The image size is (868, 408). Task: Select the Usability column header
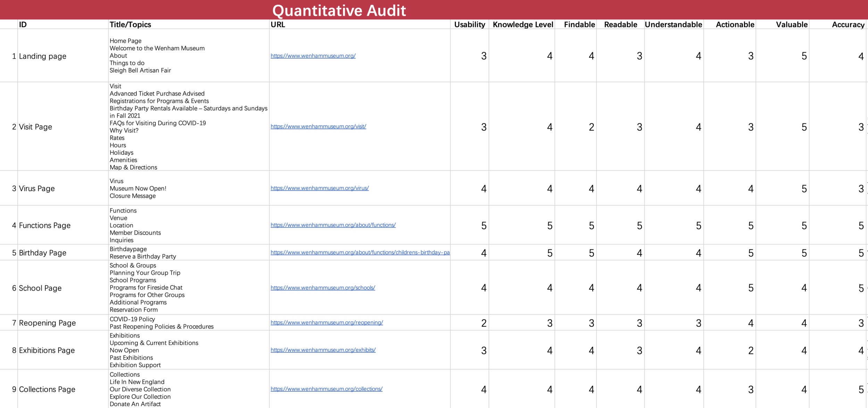tap(469, 25)
